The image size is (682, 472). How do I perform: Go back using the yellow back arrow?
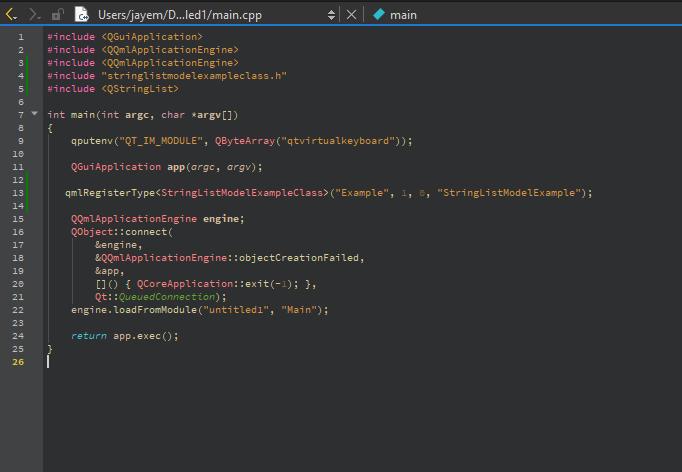tap(11, 15)
